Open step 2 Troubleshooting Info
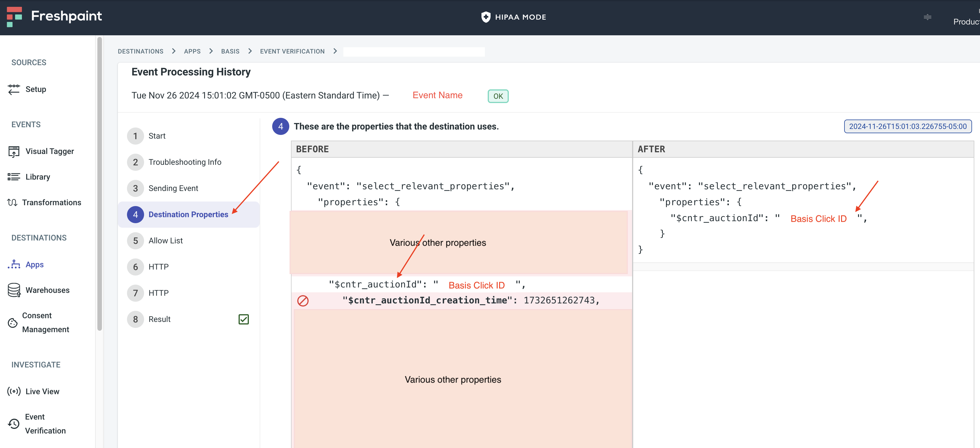This screenshot has width=980, height=448. (189, 163)
